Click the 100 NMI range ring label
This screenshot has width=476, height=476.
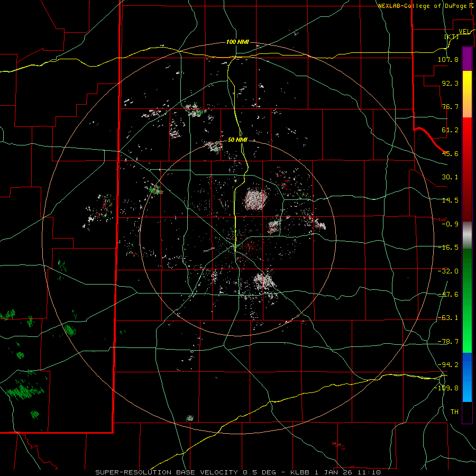coord(237,42)
